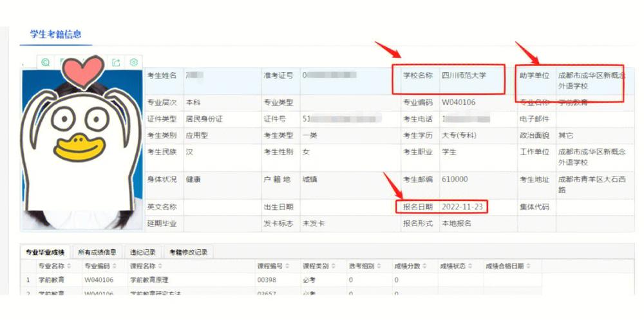Click the postal code value 610000
644x322 pixels.
[454, 180]
